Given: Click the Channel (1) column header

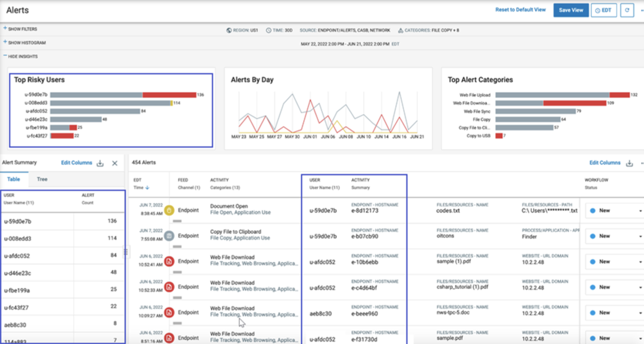Looking at the screenshot, I should 189,188.
